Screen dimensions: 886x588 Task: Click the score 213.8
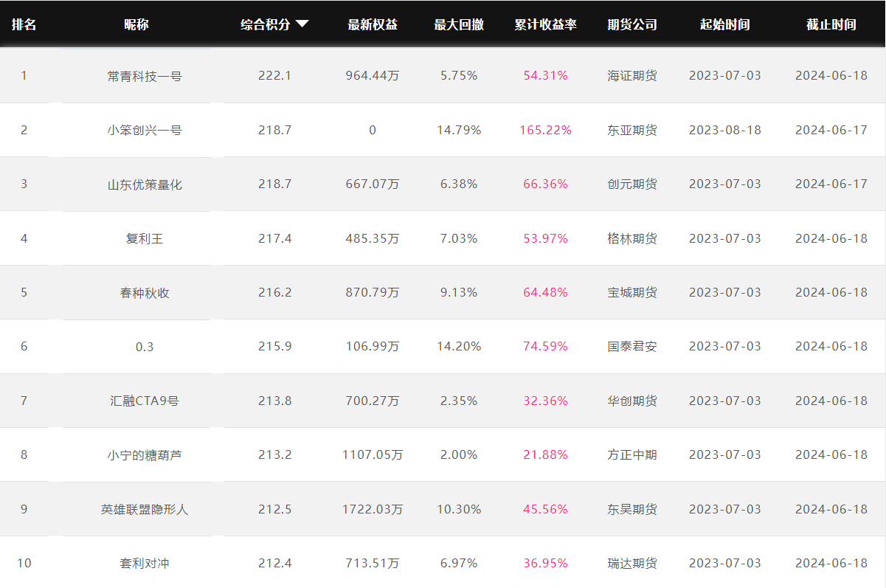tap(275, 401)
